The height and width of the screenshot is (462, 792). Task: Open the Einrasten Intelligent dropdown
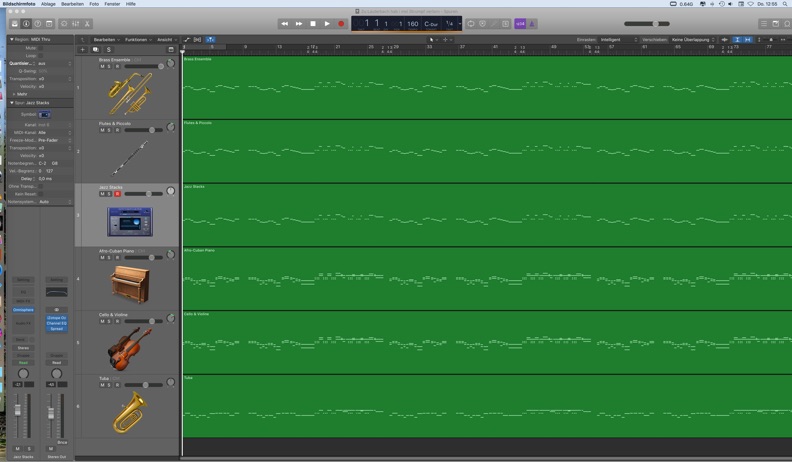pyautogui.click(x=619, y=39)
